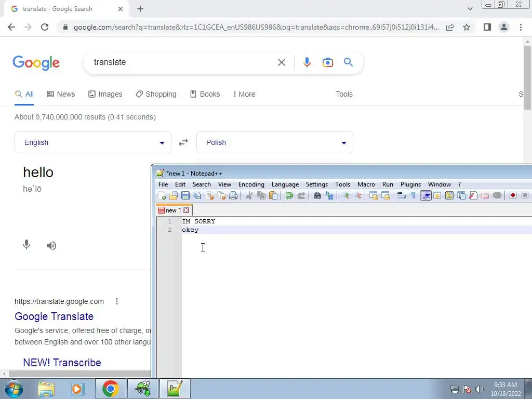
Task: Switch to the News results tab
Action: (61, 94)
